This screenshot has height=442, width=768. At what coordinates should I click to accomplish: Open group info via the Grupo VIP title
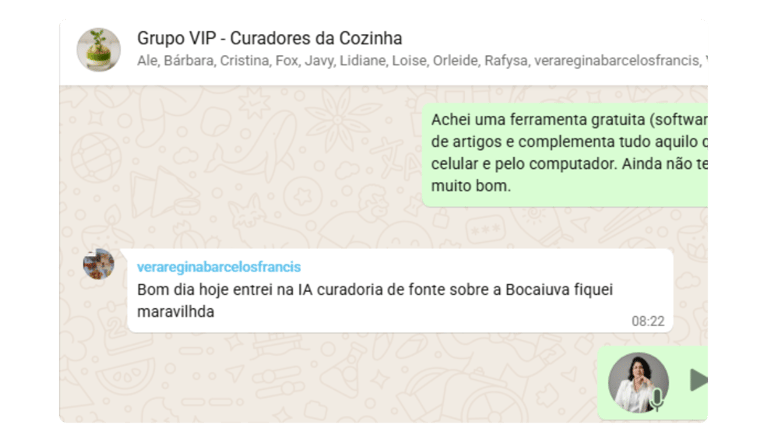(x=269, y=38)
